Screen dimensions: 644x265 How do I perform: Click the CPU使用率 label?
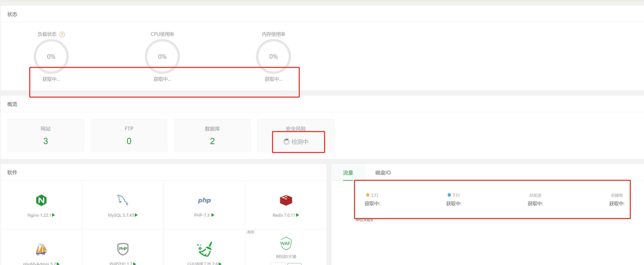point(162,34)
